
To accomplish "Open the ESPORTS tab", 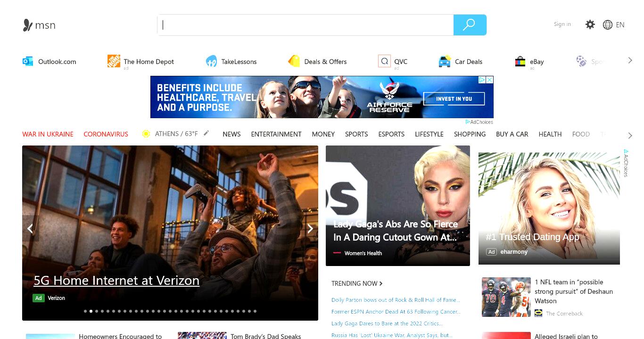I will (x=391, y=134).
